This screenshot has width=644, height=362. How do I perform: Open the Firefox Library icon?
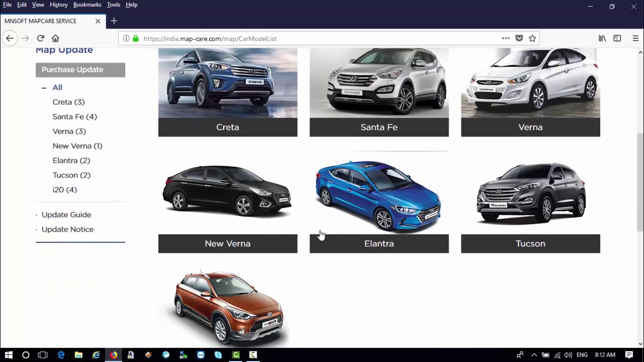[x=602, y=38]
